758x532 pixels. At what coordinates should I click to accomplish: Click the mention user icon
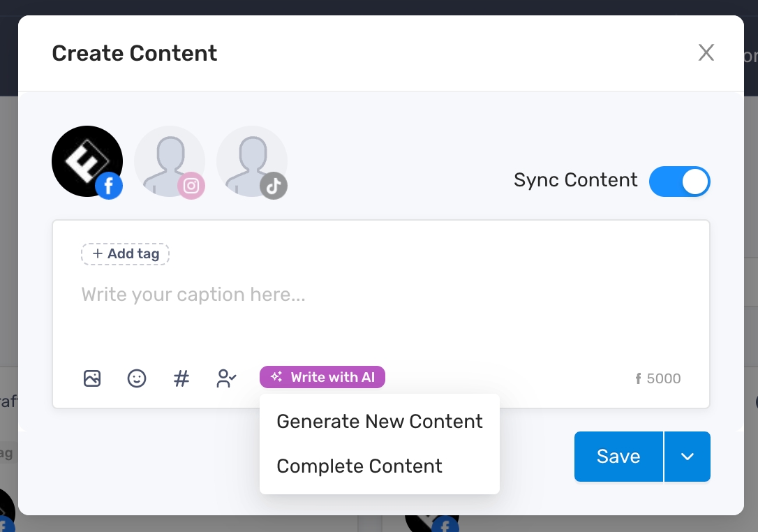pos(226,378)
